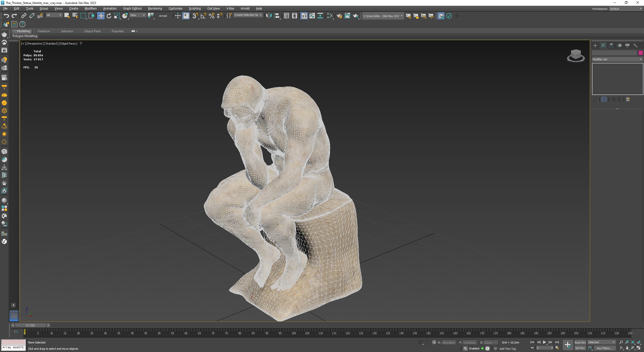This screenshot has height=352, width=644.
Task: Play the animation
Action: (x=544, y=342)
